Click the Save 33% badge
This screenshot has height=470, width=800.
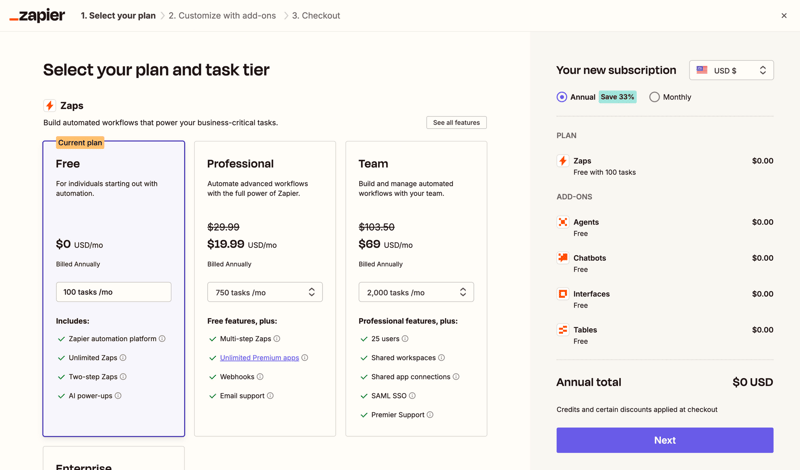click(x=617, y=97)
